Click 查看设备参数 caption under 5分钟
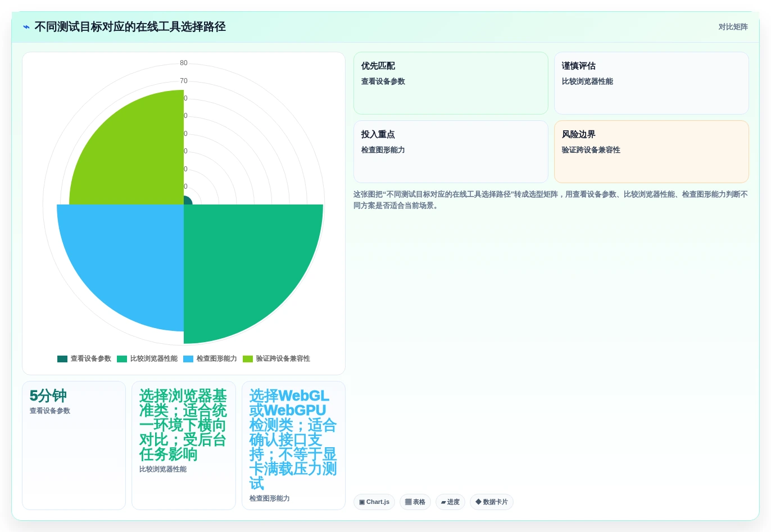Image resolution: width=771 pixels, height=532 pixels. (50, 411)
